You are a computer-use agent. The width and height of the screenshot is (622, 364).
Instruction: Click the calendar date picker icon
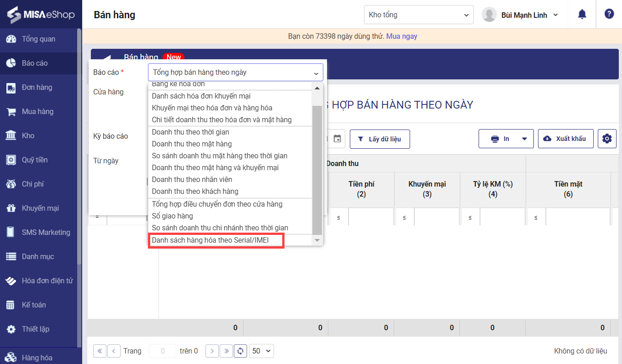click(x=337, y=139)
